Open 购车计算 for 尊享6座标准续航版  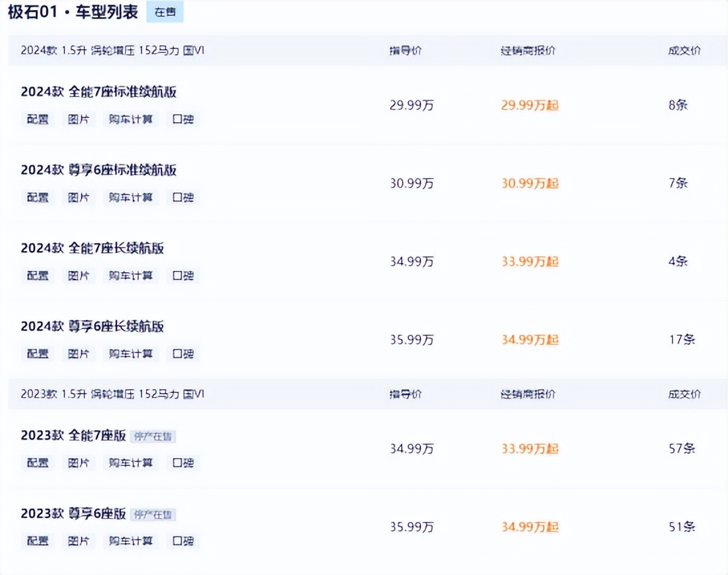pyautogui.click(x=130, y=197)
